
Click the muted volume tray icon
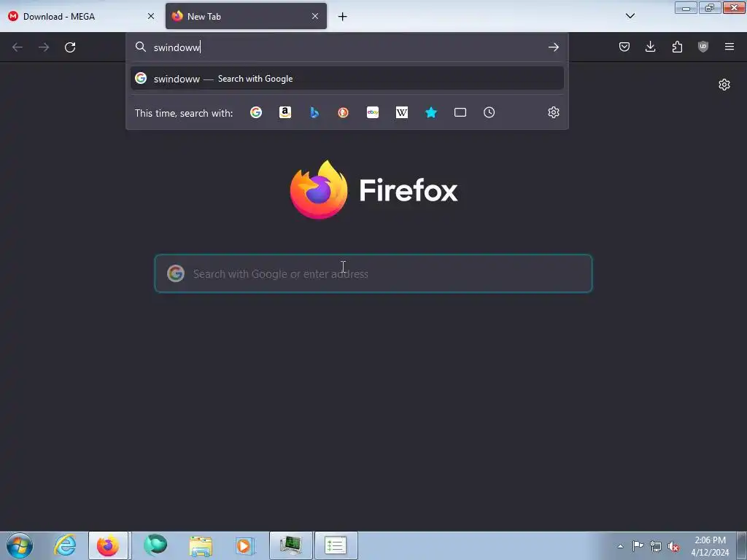pos(673,546)
